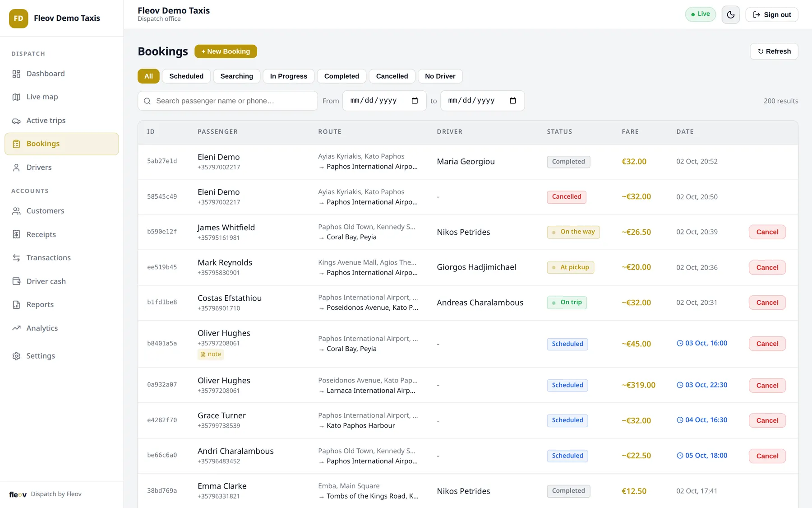Screen dimensions: 812x508
Task: Click the Driver cash wallet icon
Action: coord(16,281)
